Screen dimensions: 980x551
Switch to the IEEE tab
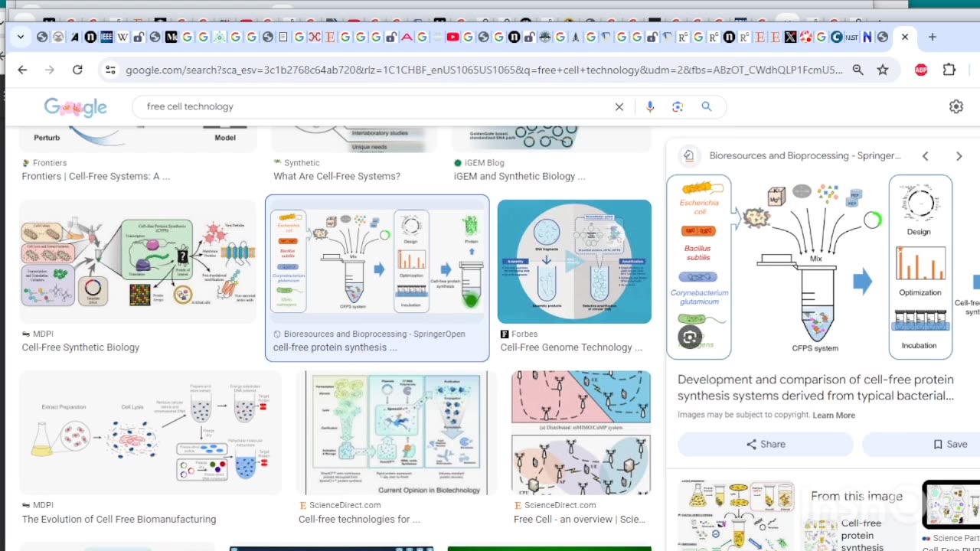coord(106,37)
